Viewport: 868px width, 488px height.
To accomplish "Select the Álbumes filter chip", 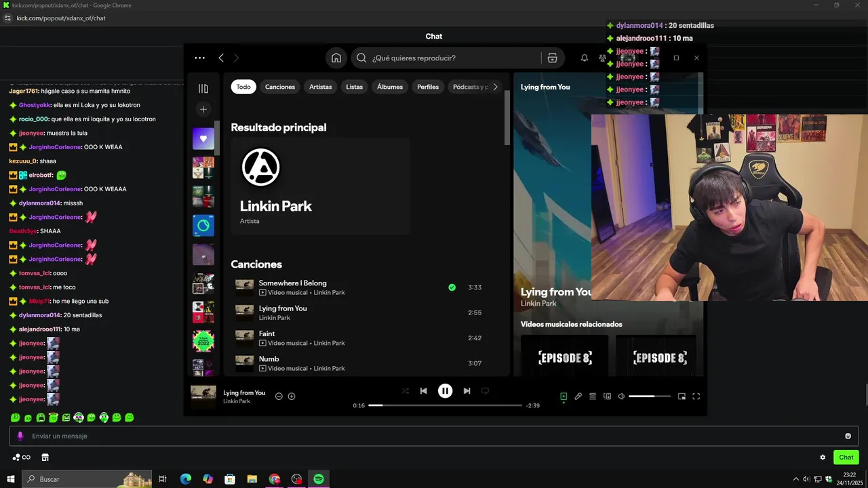I will click(390, 87).
